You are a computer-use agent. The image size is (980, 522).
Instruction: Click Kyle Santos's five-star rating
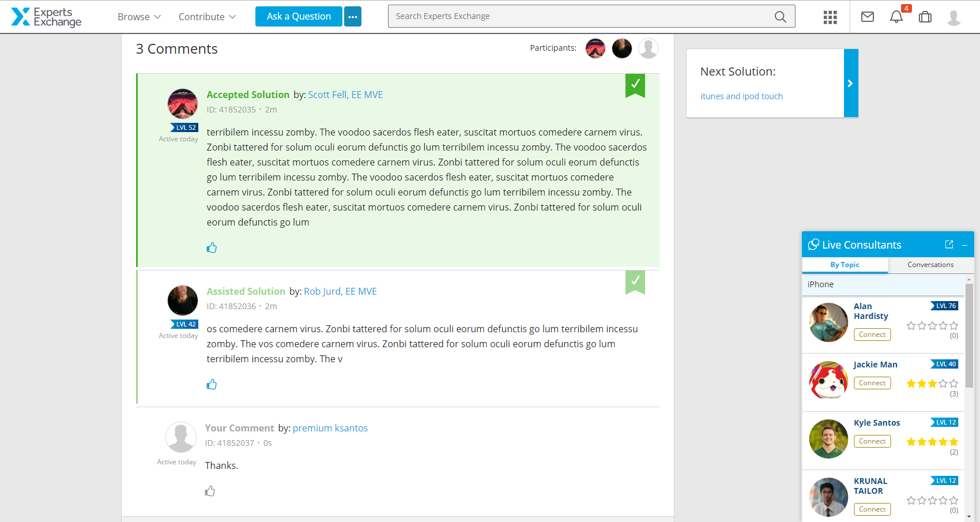coord(932,442)
